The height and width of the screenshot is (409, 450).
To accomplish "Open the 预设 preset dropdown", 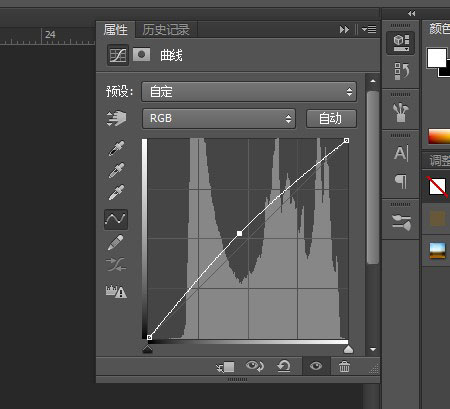I will click(249, 91).
